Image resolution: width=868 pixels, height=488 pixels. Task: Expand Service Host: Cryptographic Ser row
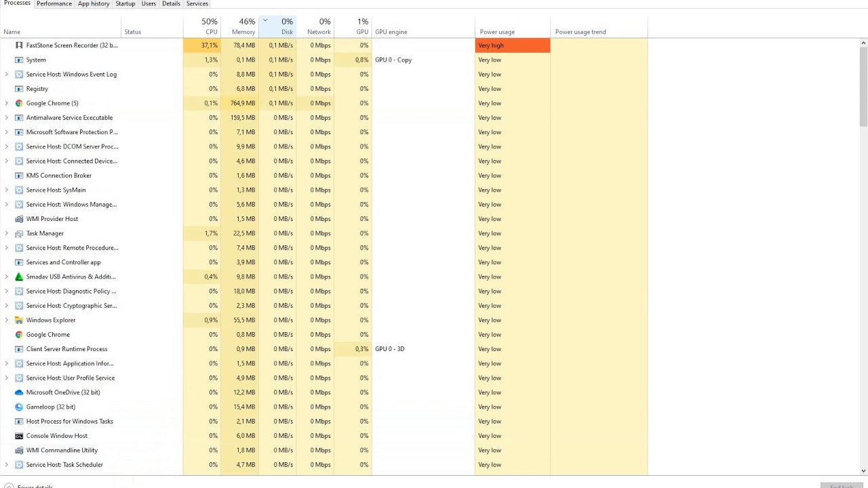[7, 306]
